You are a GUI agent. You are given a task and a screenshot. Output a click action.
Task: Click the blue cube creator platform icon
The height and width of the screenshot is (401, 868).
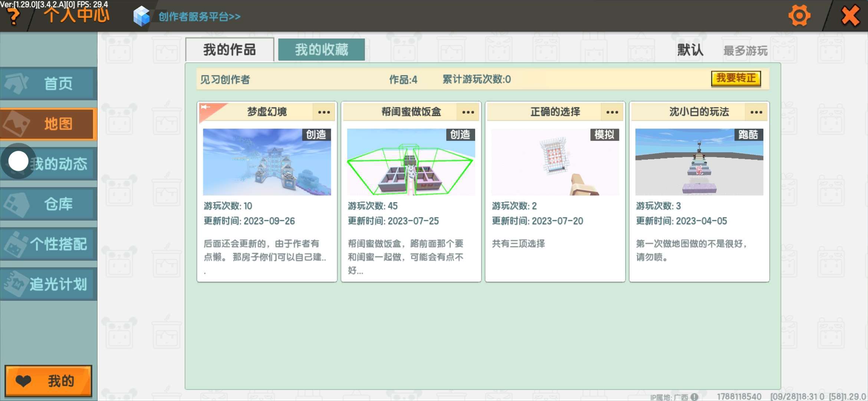(x=141, y=16)
